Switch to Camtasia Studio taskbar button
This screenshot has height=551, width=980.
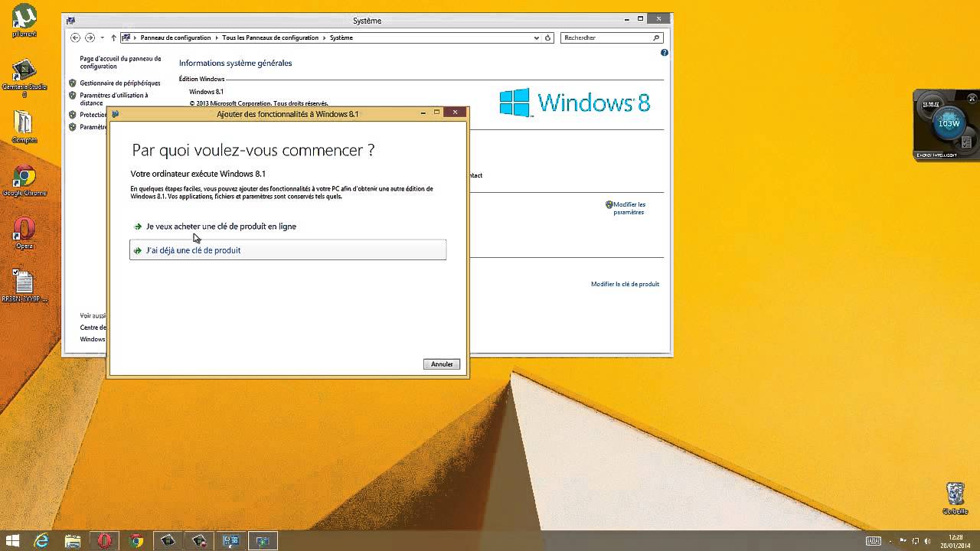tap(168, 541)
